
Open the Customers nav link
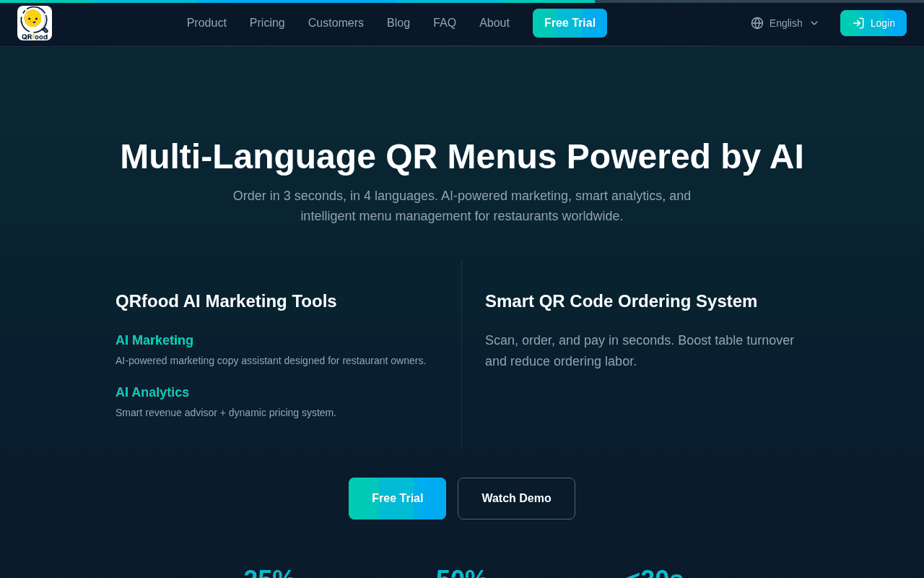click(336, 23)
